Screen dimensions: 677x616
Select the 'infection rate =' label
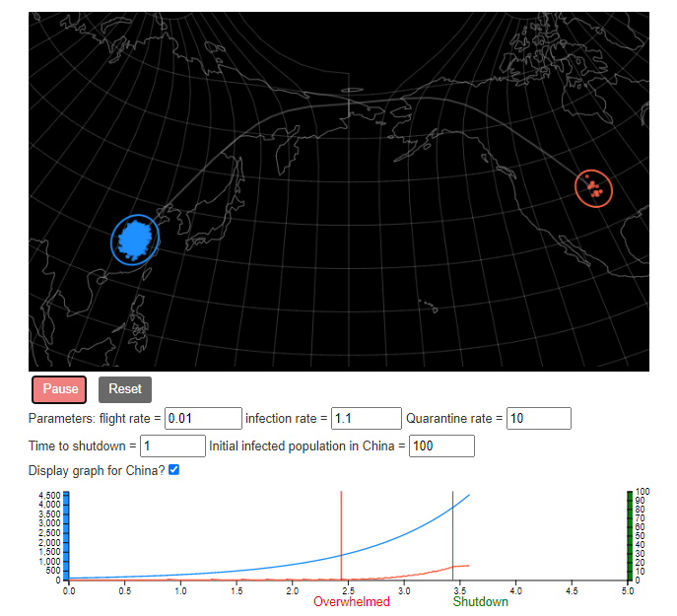coord(286,418)
